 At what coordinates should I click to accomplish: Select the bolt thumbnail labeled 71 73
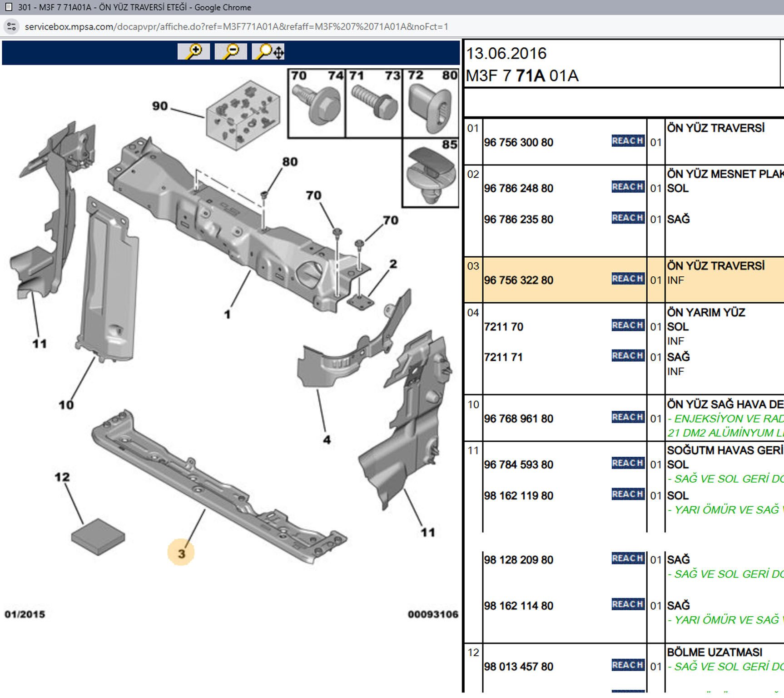[x=374, y=104]
